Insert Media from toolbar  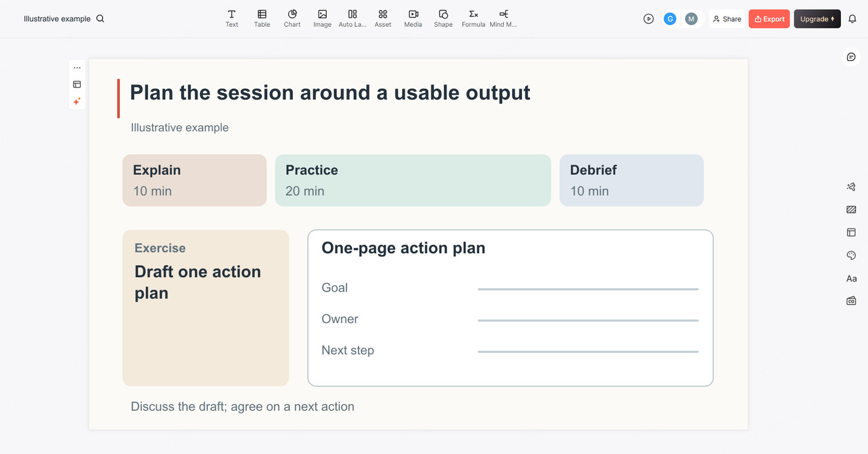(x=413, y=19)
